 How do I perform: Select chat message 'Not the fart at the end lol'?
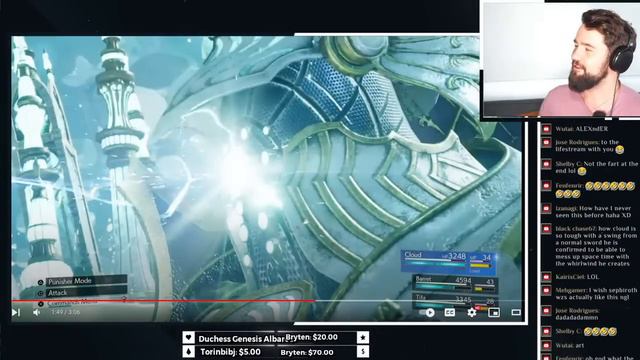[596, 167]
